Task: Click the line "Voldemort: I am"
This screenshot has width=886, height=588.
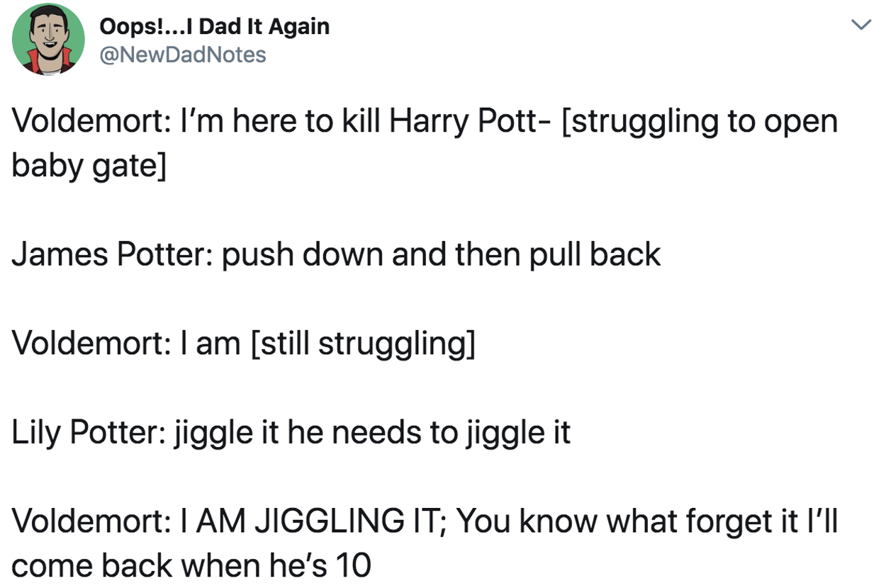Action: click(126, 343)
